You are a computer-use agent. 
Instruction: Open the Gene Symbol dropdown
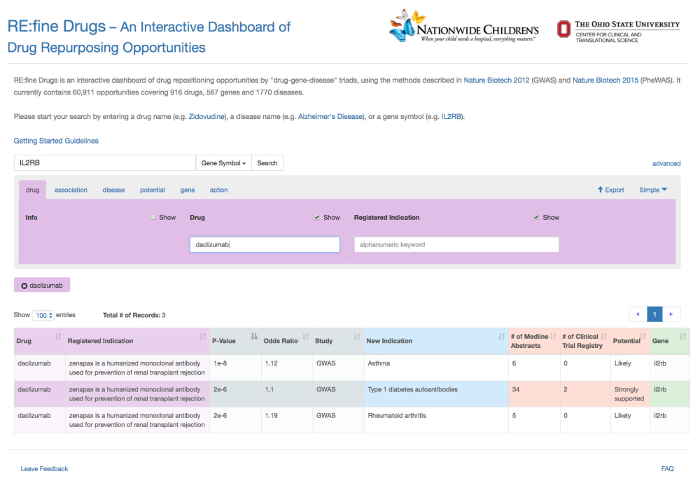[223, 162]
